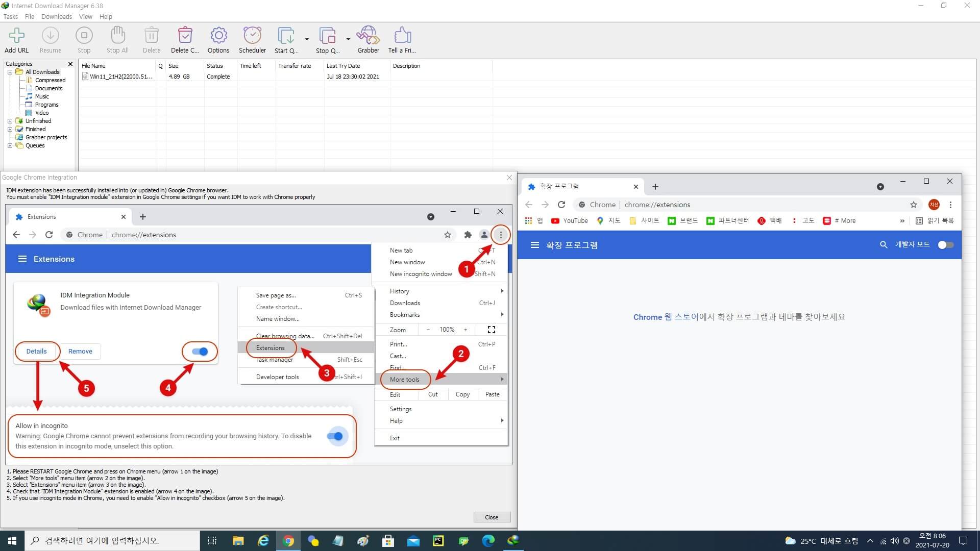Open the View menu
980x551 pixels.
tap(86, 16)
